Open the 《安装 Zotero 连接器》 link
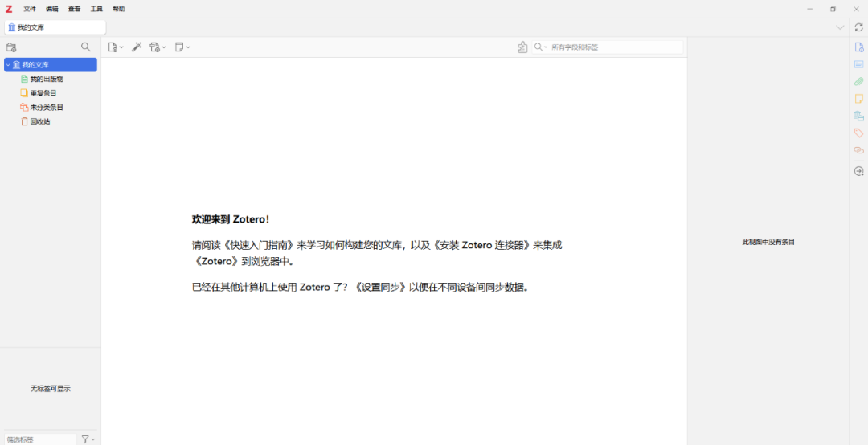This screenshot has width=868, height=445. 482,245
